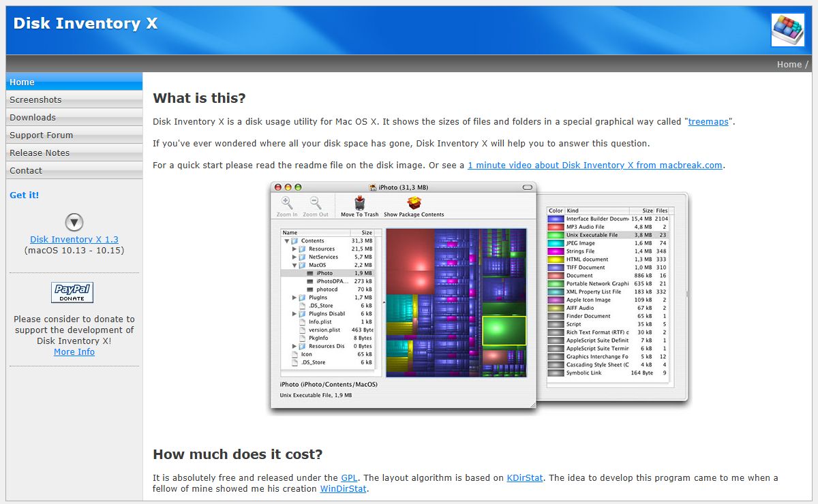Click the cyan swatch beside JPEG Image
The image size is (818, 504).
coord(556,243)
